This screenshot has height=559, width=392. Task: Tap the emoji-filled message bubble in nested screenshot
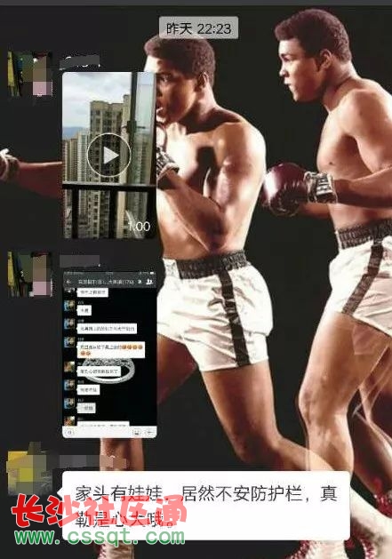(x=111, y=350)
